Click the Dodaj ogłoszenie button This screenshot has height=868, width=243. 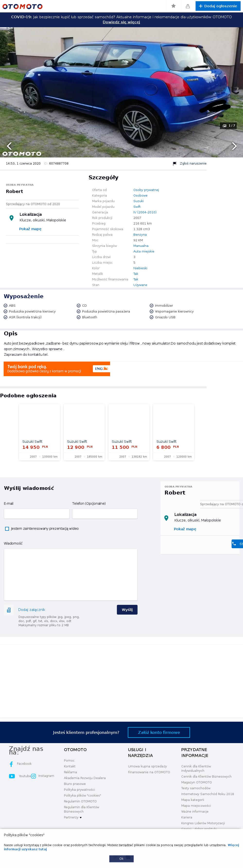tap(218, 6)
